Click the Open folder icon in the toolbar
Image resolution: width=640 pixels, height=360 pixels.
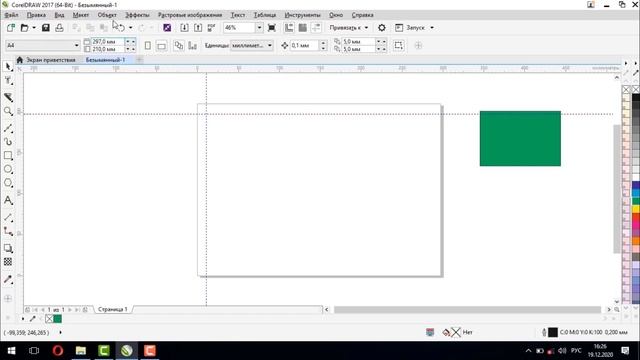click(24, 28)
